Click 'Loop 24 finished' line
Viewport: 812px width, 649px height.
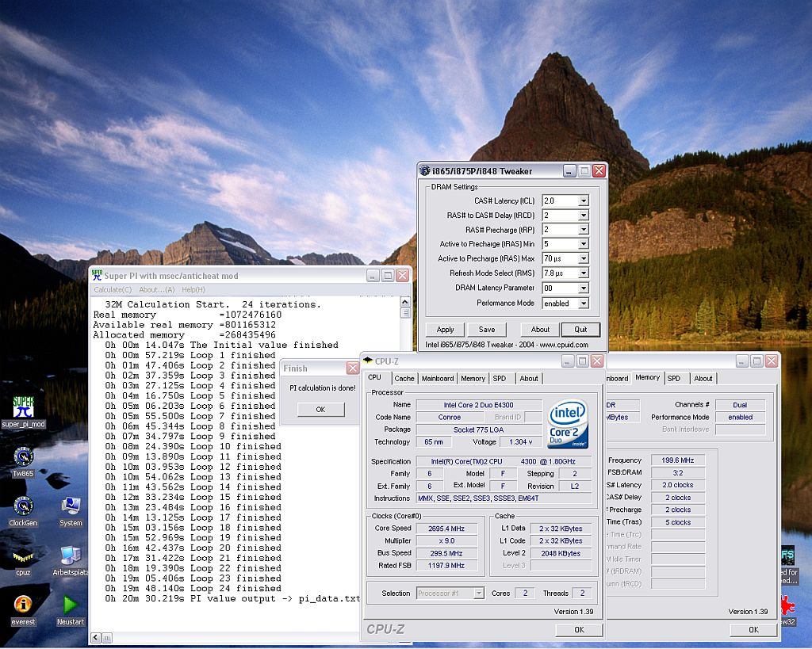click(193, 589)
